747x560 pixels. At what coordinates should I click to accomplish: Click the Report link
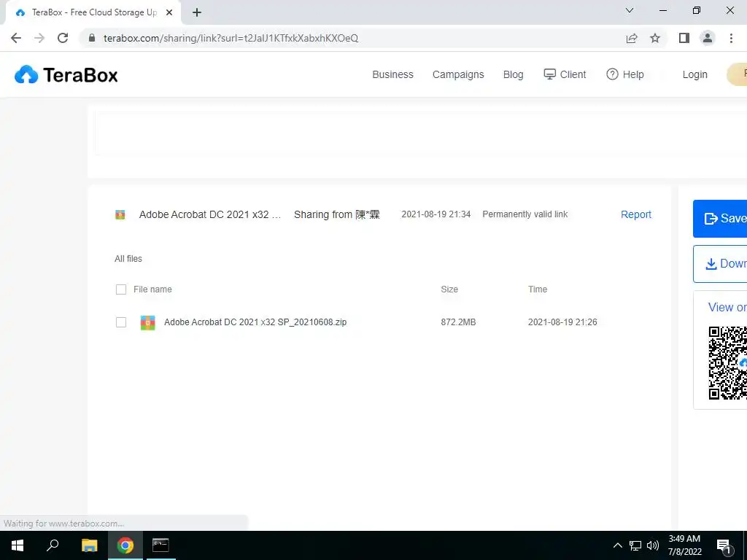[x=635, y=215]
